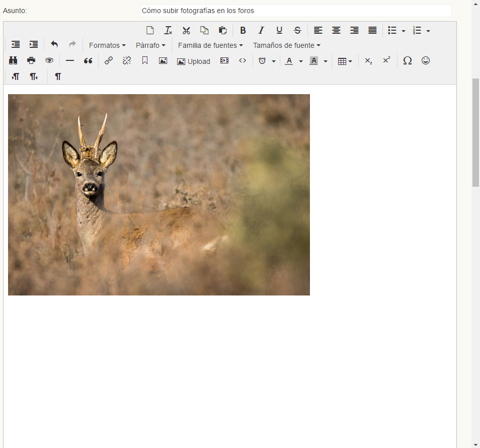Click the Asunto subject input field
This screenshot has width=480, height=448.
coord(296,11)
